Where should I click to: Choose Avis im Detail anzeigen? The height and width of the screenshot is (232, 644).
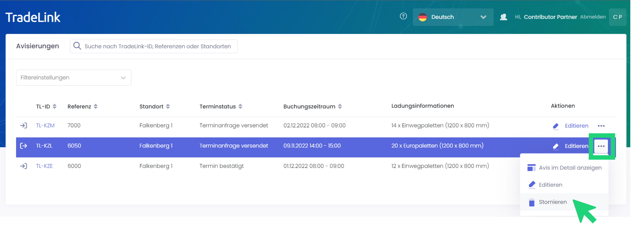coord(570,168)
